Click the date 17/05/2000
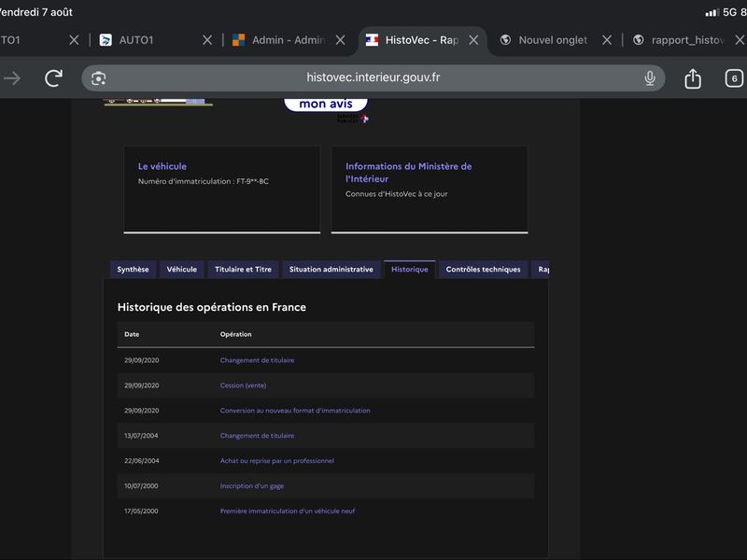 tap(141, 511)
